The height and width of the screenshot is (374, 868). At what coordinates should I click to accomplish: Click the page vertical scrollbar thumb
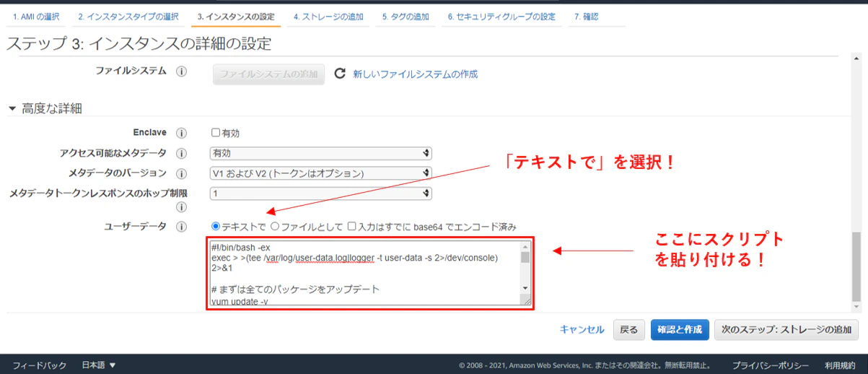[856, 267]
